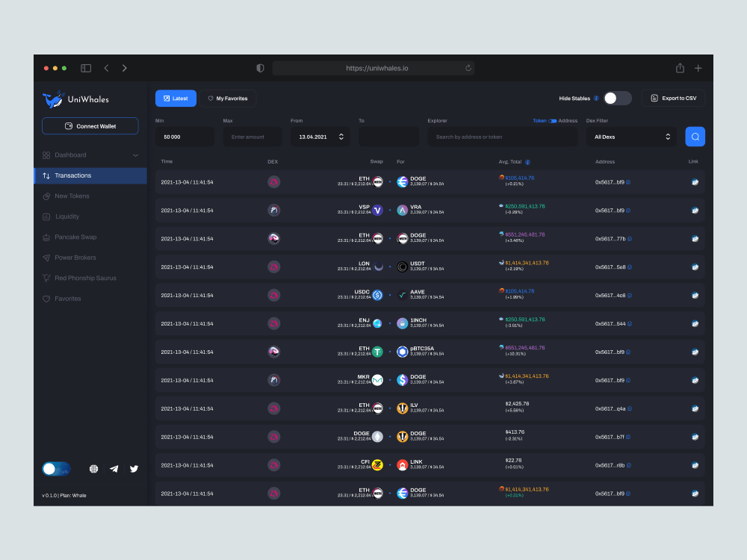Open a new tab with the plus icon
747x560 pixels.
[x=698, y=68]
